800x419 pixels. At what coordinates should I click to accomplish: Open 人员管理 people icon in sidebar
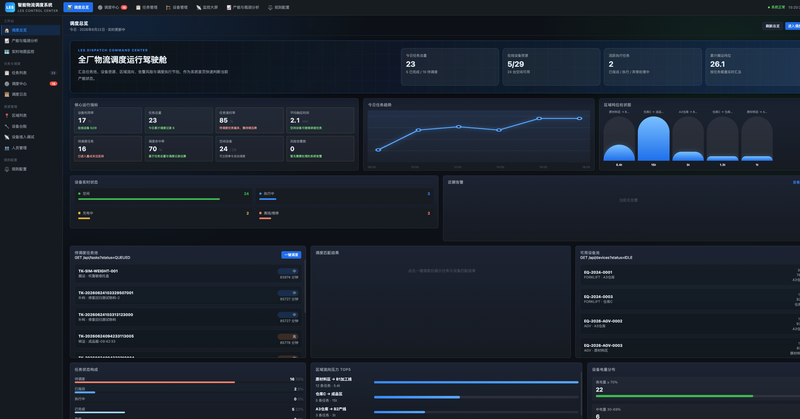point(7,148)
